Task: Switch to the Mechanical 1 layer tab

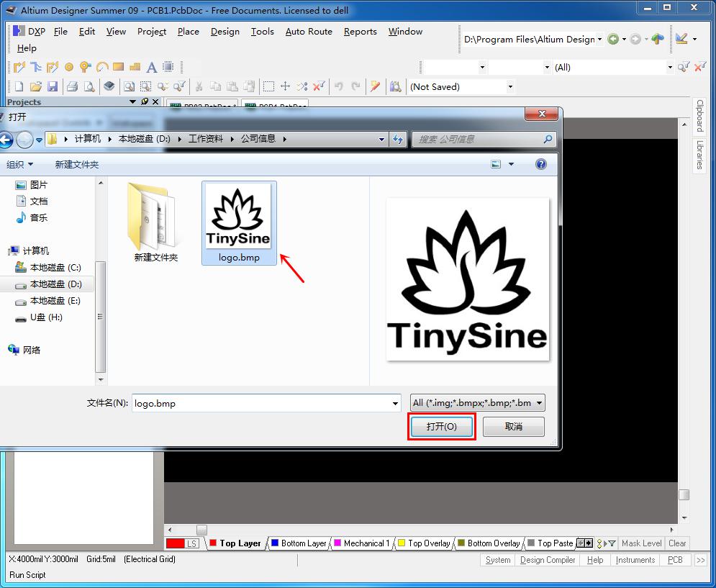Action: [x=362, y=543]
